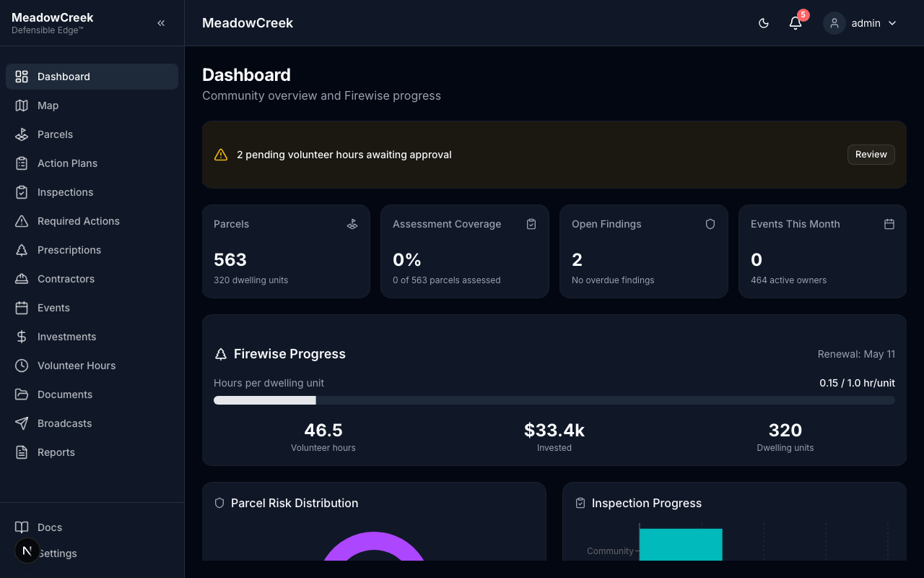The width and height of the screenshot is (924, 578).
Task: Click 'No overdue findings' text
Action: pyautogui.click(x=613, y=280)
